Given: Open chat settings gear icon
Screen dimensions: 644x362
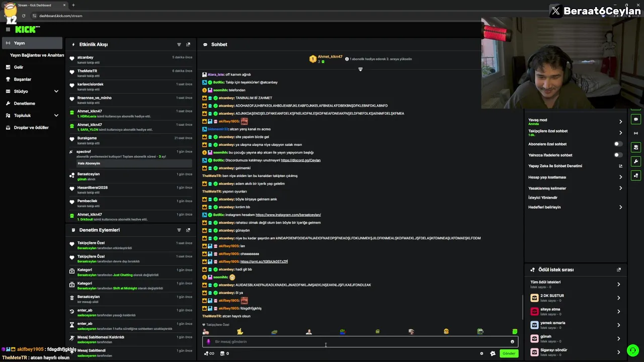Looking at the screenshot, I should 481,353.
